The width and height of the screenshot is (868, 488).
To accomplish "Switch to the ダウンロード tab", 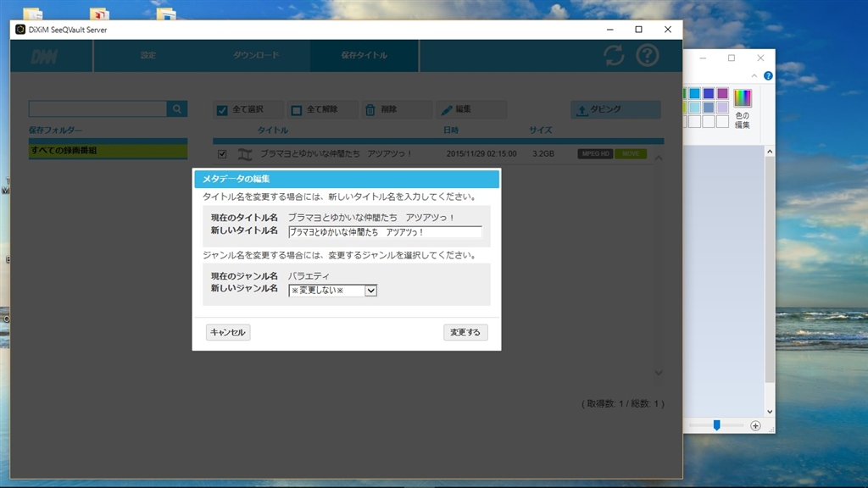I will coord(256,55).
